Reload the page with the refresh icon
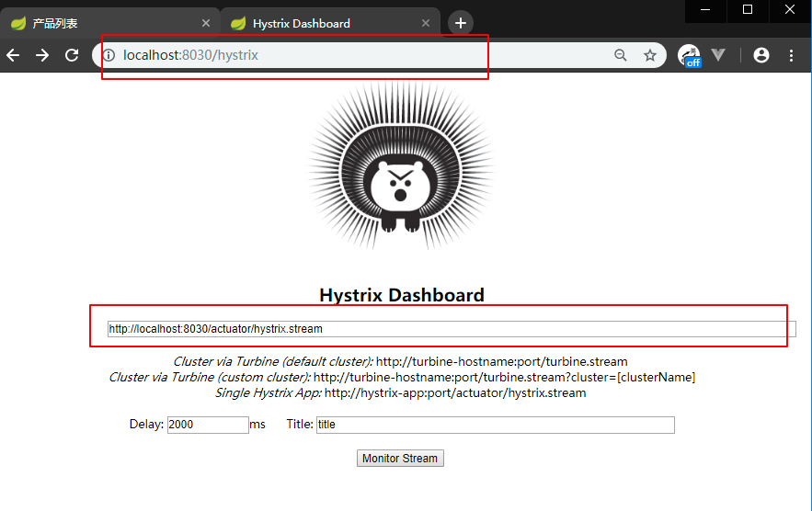 point(72,55)
